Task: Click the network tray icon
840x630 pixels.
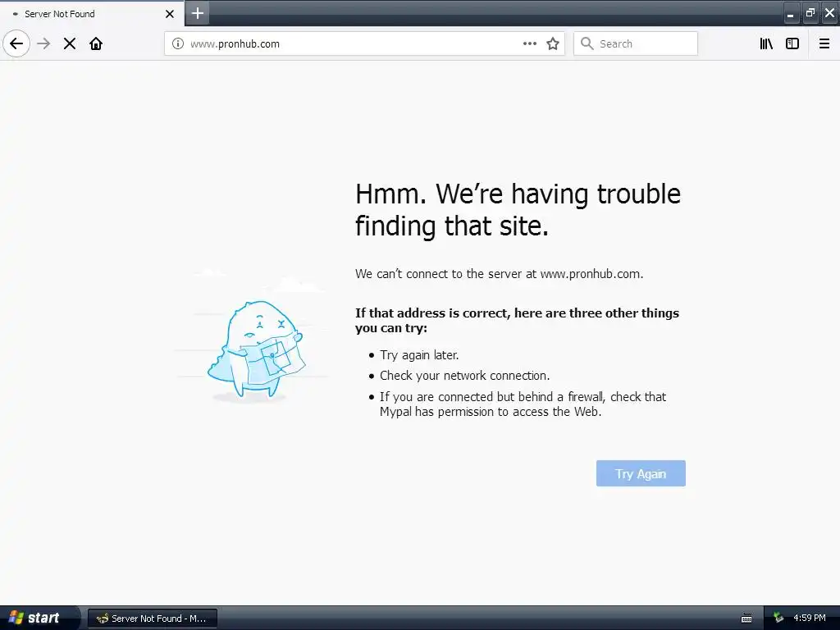Action: coord(778,619)
